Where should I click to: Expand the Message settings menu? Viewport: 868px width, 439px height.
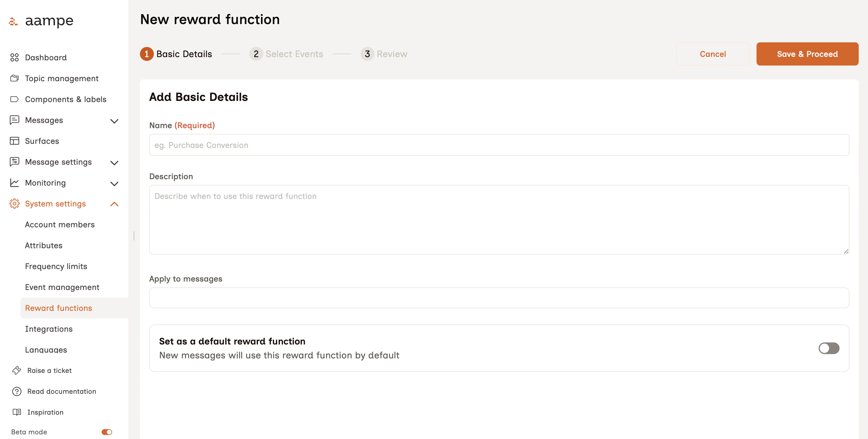coord(114,162)
